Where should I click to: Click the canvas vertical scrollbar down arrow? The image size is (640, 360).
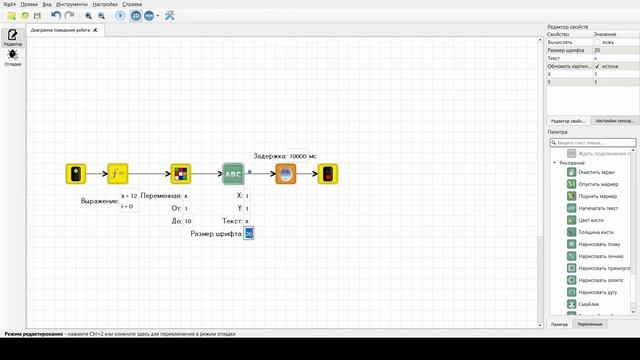coord(540,325)
